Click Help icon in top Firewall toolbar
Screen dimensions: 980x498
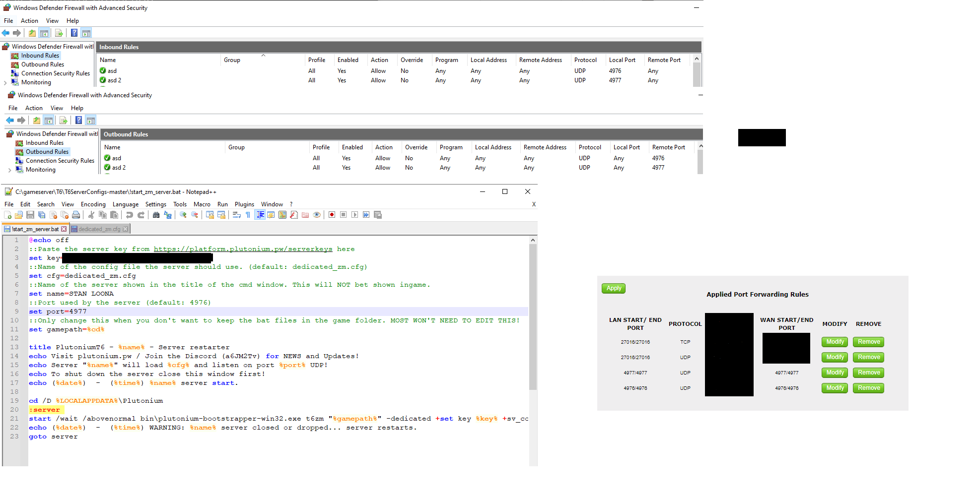(74, 33)
